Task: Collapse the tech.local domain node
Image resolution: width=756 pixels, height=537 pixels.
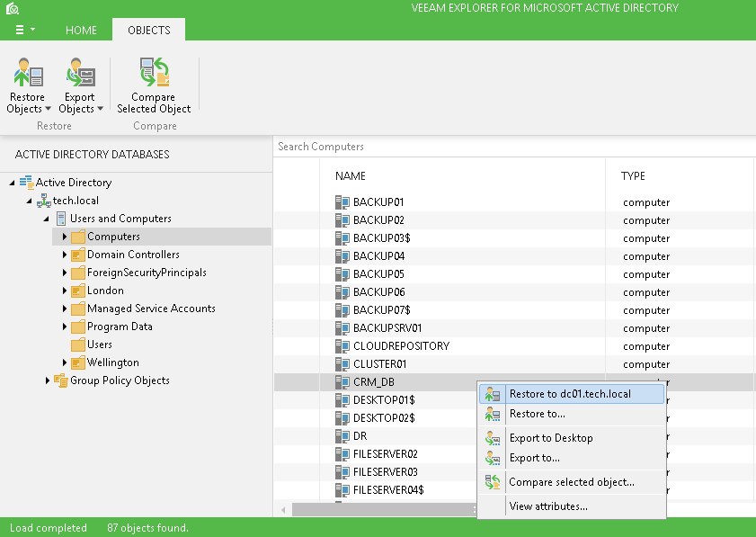Action: (30, 201)
